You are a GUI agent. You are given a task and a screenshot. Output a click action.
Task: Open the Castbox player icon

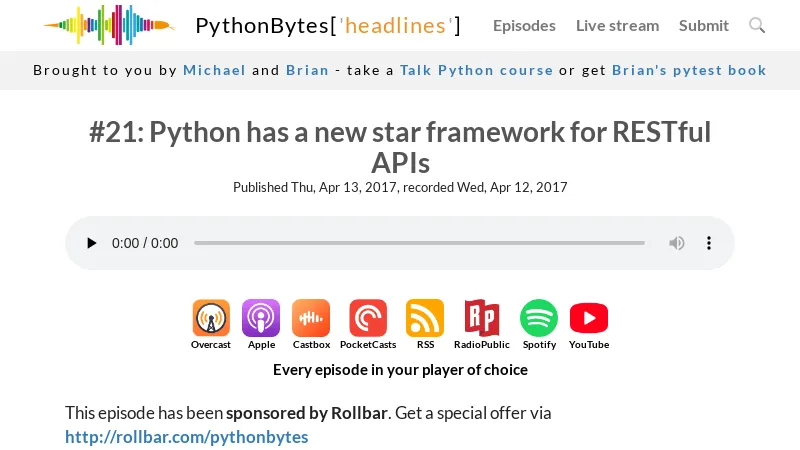311,319
